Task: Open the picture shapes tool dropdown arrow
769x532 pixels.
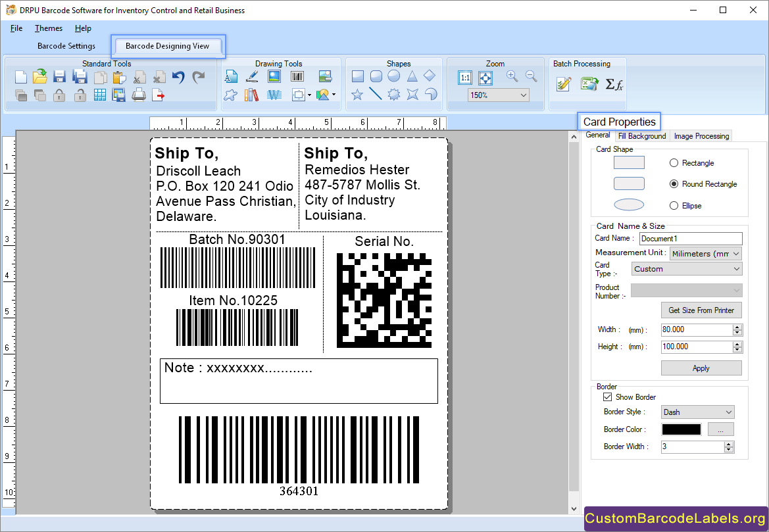Action: (x=334, y=95)
